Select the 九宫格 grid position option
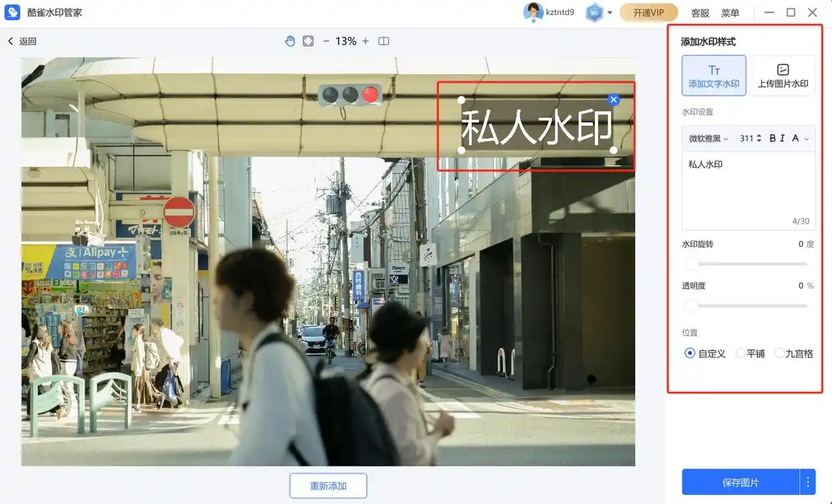The height and width of the screenshot is (504, 832). [x=780, y=353]
